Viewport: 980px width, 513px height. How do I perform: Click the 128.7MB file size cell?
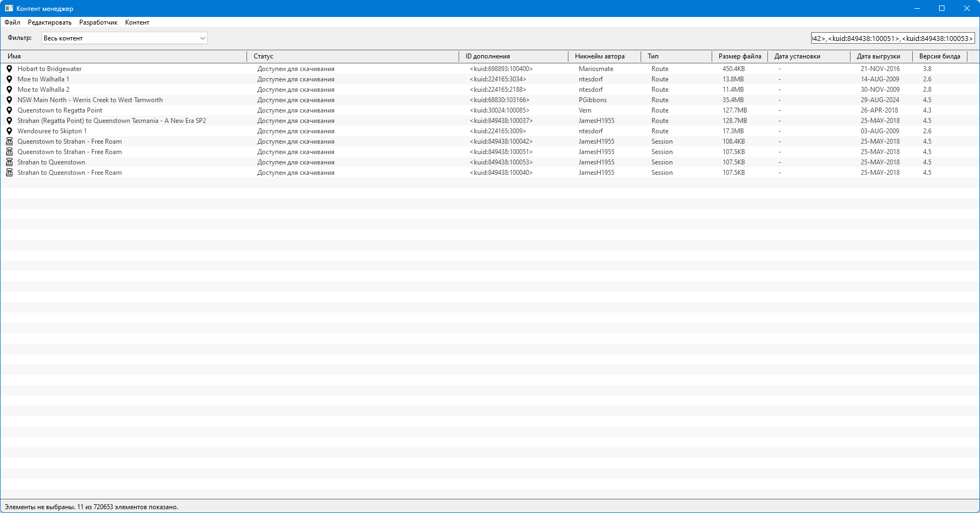tap(735, 121)
